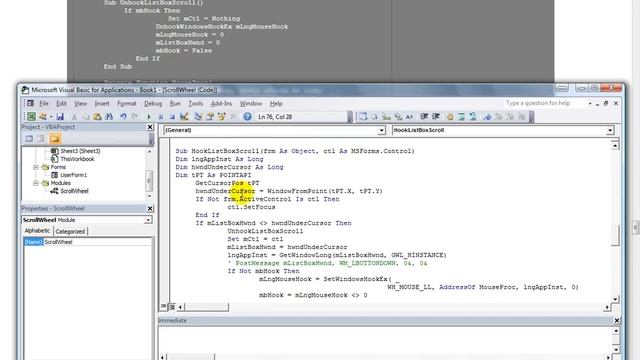
Task: Switch to the Categorized properties tab
Action: pyautogui.click(x=70, y=231)
